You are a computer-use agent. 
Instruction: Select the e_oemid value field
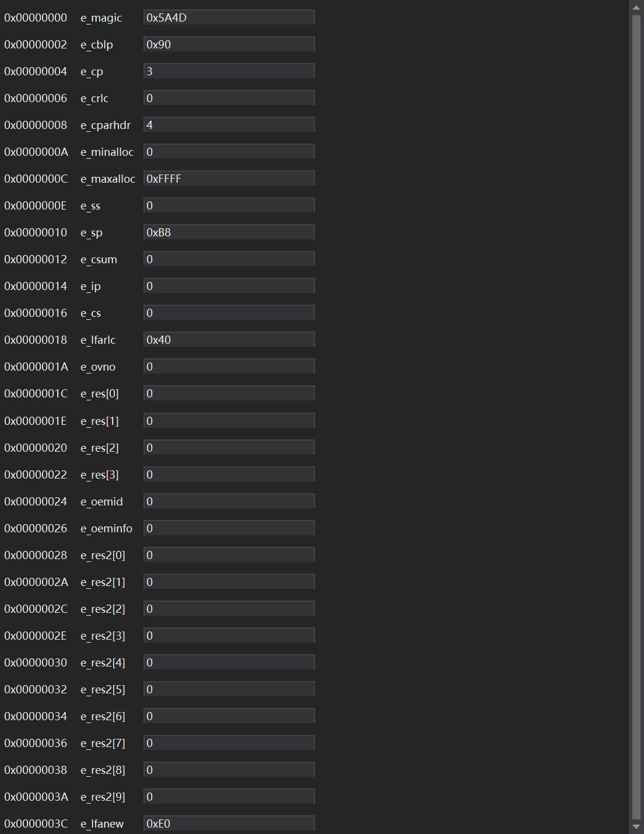tap(229, 501)
